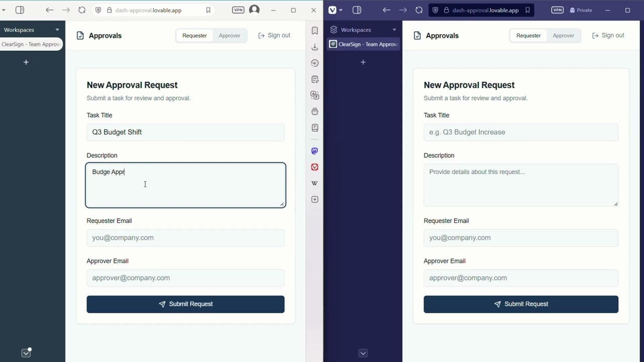644x362 pixels.
Task: Go back in left browser window
Action: click(49, 10)
